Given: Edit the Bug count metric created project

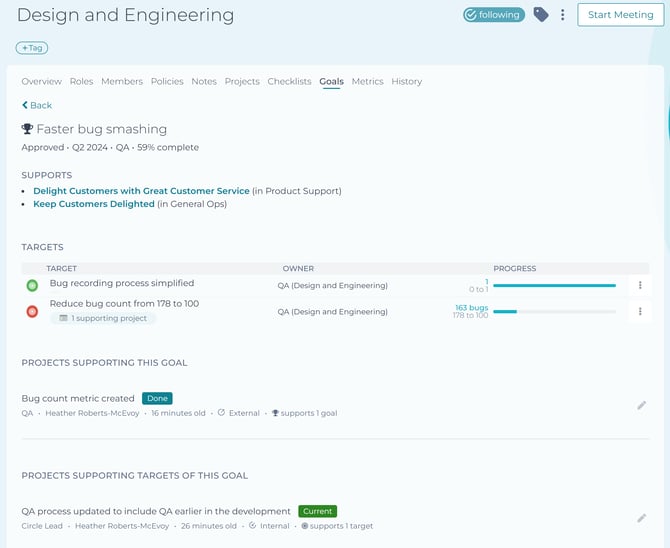Looking at the screenshot, I should tap(641, 405).
